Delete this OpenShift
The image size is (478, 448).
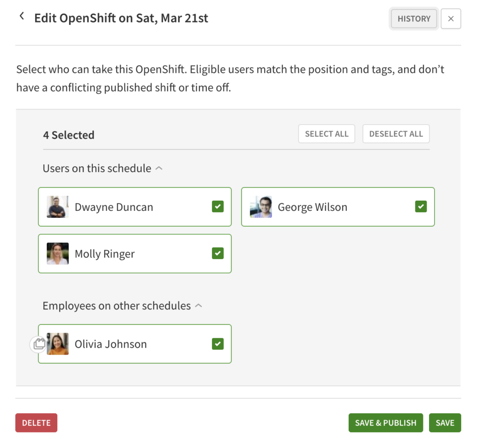(36, 423)
